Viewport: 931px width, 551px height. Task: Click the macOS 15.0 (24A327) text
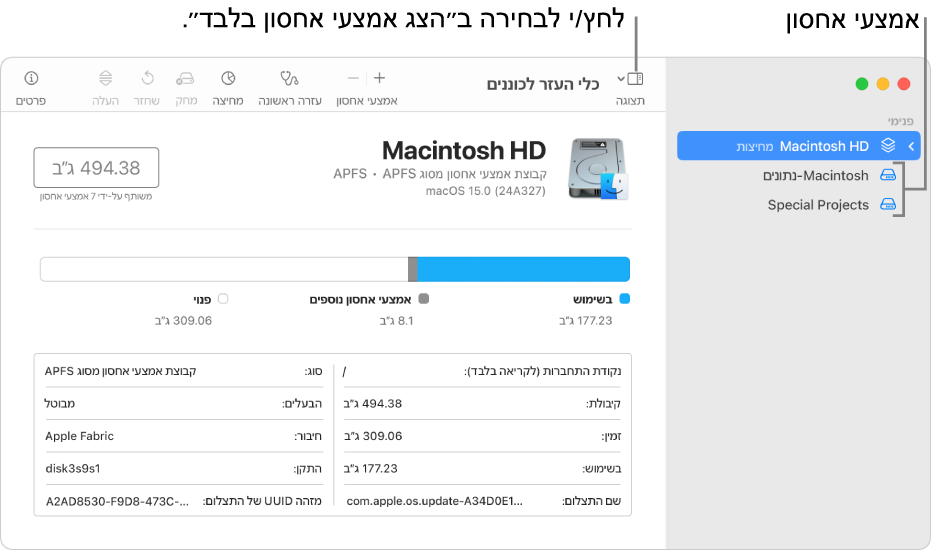click(x=485, y=191)
